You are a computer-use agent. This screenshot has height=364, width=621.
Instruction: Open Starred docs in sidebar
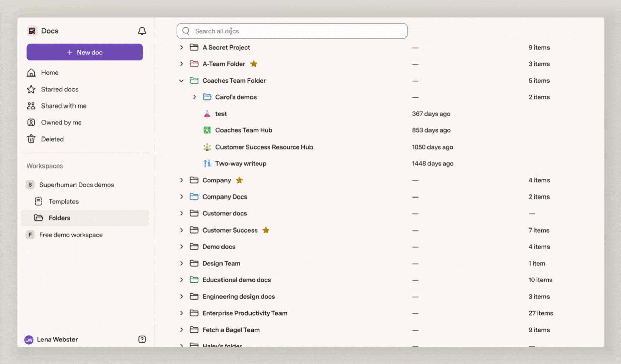click(x=85, y=89)
